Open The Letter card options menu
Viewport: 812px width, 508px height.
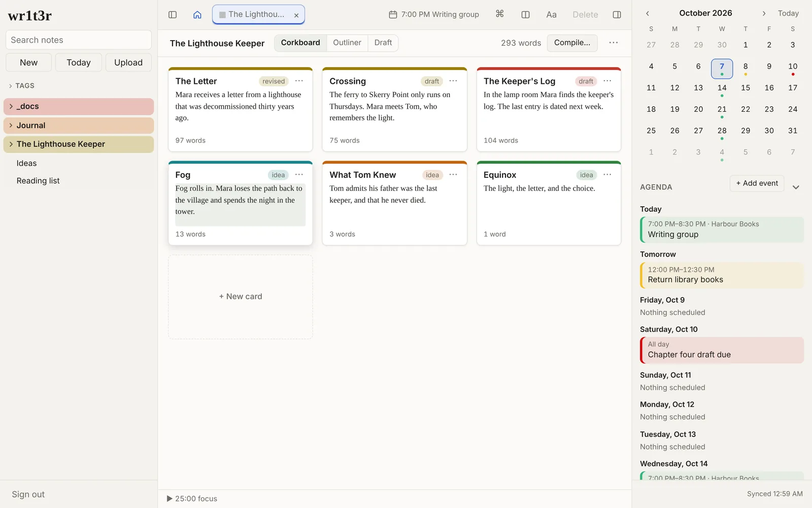pyautogui.click(x=299, y=81)
